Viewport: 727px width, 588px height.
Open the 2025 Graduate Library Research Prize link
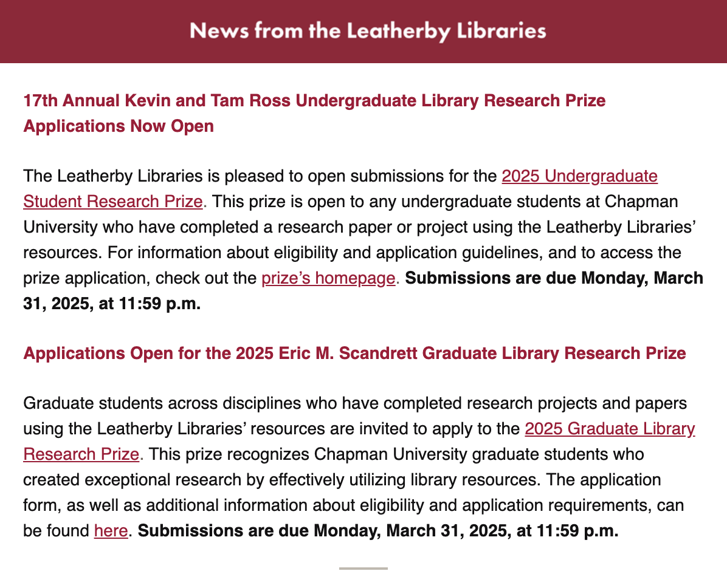[610, 429]
